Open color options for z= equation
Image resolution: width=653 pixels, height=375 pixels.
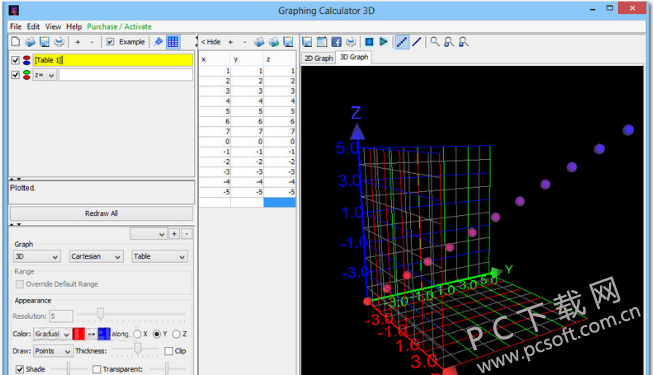pos(27,75)
